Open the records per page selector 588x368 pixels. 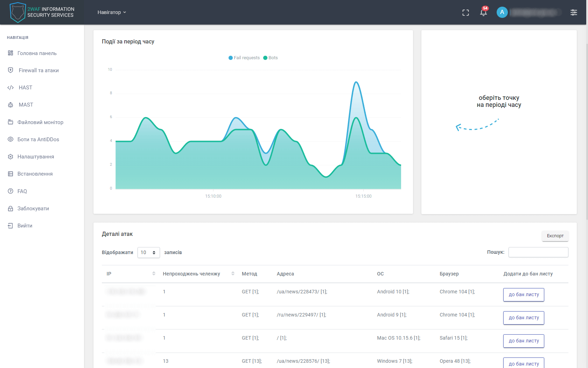(x=148, y=252)
